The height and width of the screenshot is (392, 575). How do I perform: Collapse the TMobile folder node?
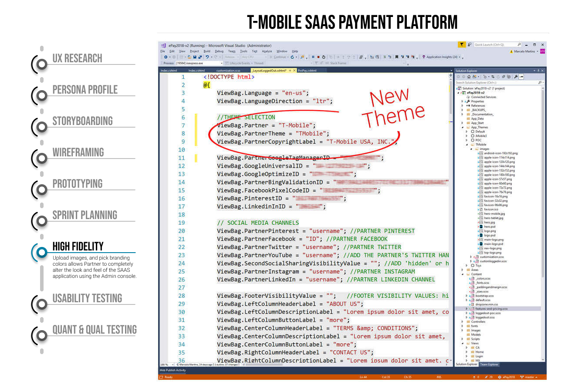pyautogui.click(x=467, y=145)
